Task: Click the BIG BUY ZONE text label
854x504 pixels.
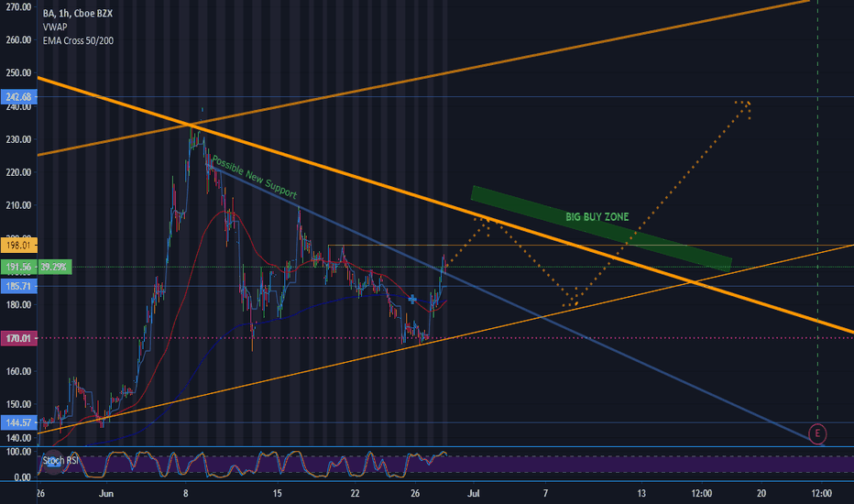Action: pos(597,217)
